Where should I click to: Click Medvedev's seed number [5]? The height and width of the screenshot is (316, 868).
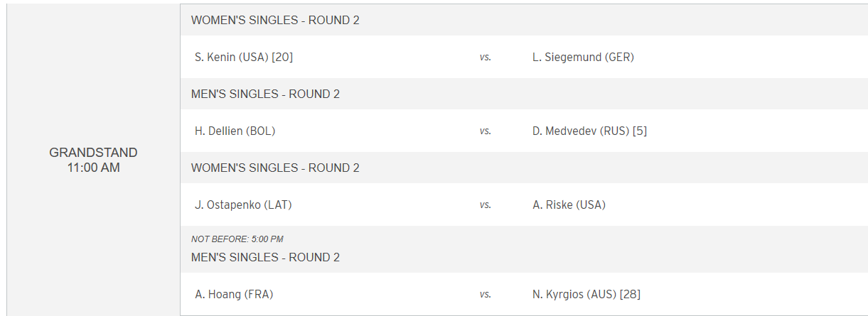pos(640,131)
